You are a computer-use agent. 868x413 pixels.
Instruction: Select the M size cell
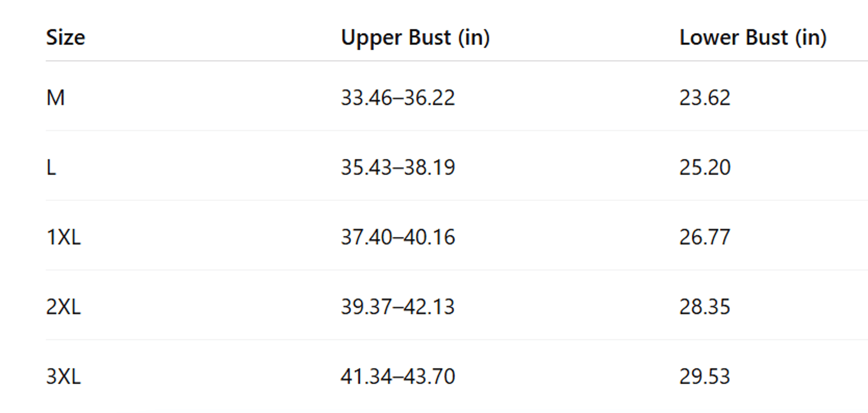(55, 98)
